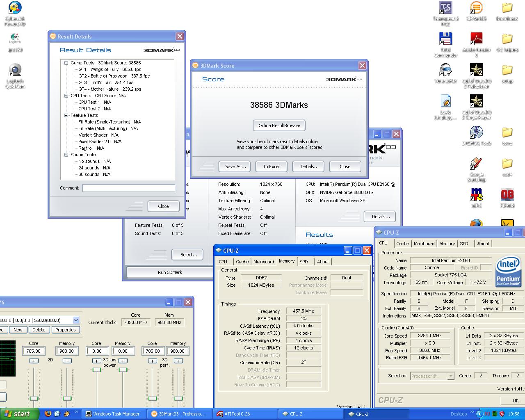Collapse the CPU Tests tree node
Screen dimensions: 525x420
click(66, 96)
